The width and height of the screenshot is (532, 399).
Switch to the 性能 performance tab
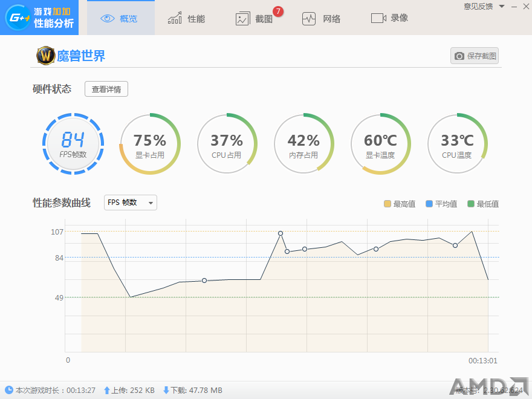click(x=187, y=18)
